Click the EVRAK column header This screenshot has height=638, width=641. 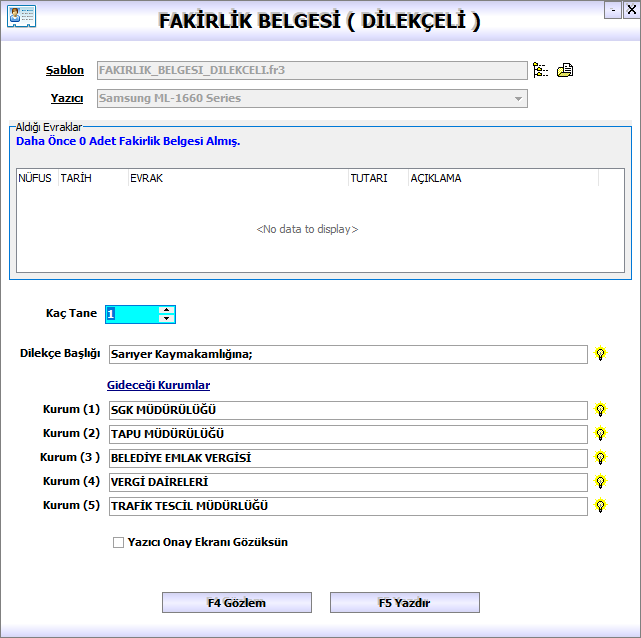(x=235, y=178)
